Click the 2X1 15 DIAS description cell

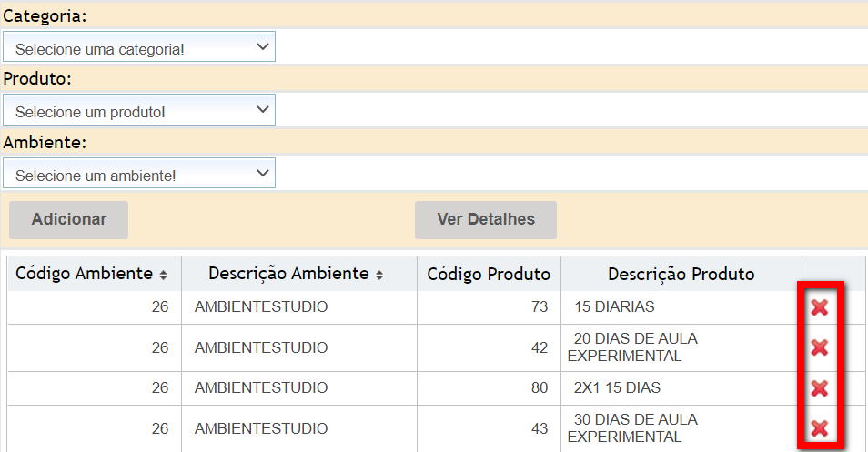tap(617, 388)
